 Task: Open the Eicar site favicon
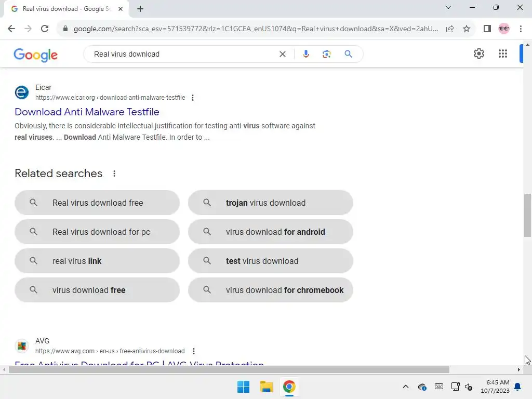[x=22, y=92]
